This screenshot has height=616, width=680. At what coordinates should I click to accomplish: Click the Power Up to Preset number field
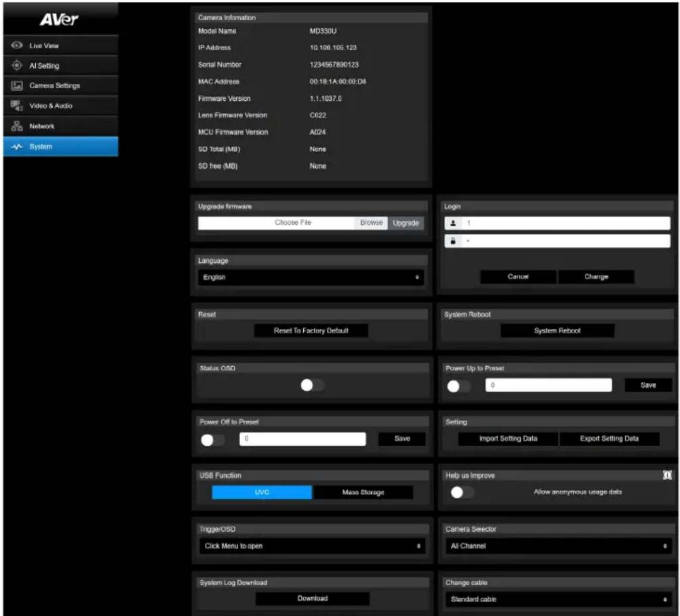(x=549, y=385)
